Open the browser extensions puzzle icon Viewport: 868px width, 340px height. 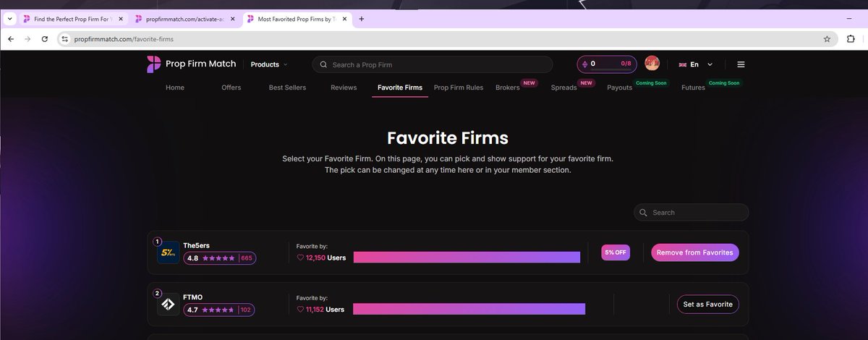tap(851, 38)
